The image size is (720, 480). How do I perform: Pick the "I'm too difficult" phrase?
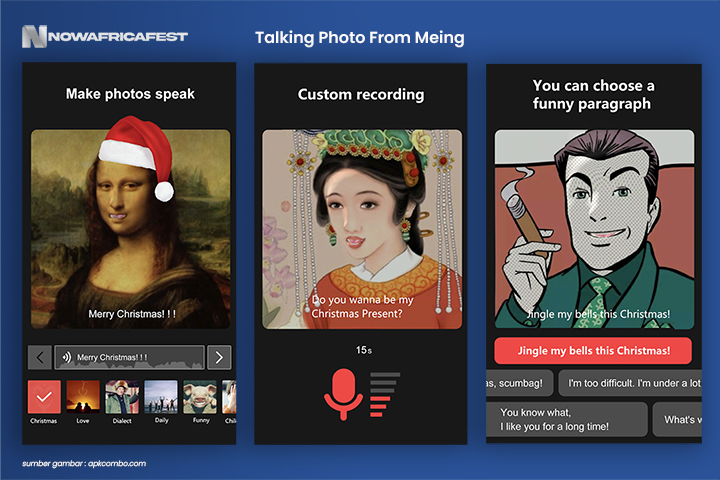click(630, 383)
